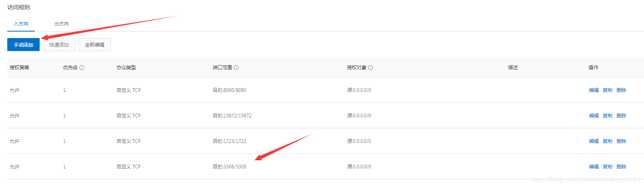Copy the rule for port 15672/15672
644x187 pixels.
608,116
